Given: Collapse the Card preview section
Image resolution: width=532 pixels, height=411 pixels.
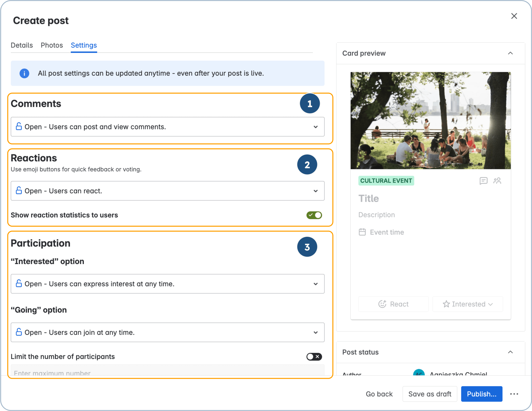Looking at the screenshot, I should click(x=511, y=53).
